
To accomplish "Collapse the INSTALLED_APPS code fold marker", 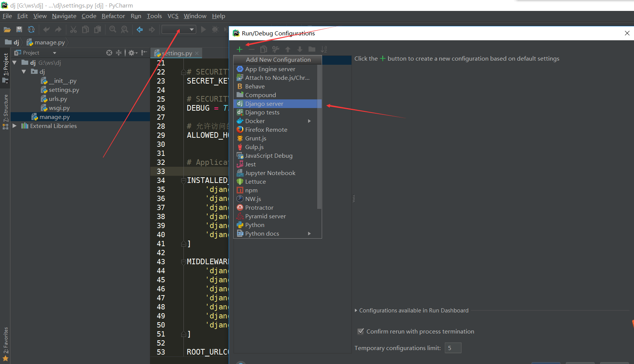I will [x=183, y=180].
